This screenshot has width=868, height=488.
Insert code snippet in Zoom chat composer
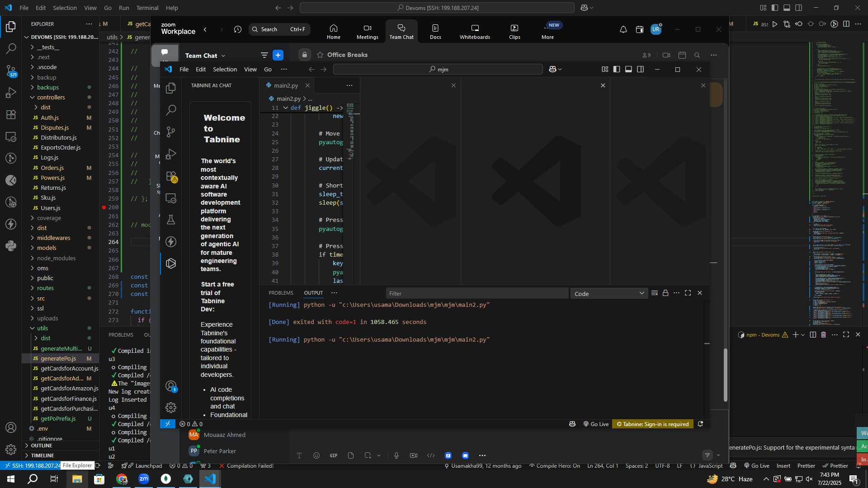pyautogui.click(x=431, y=455)
